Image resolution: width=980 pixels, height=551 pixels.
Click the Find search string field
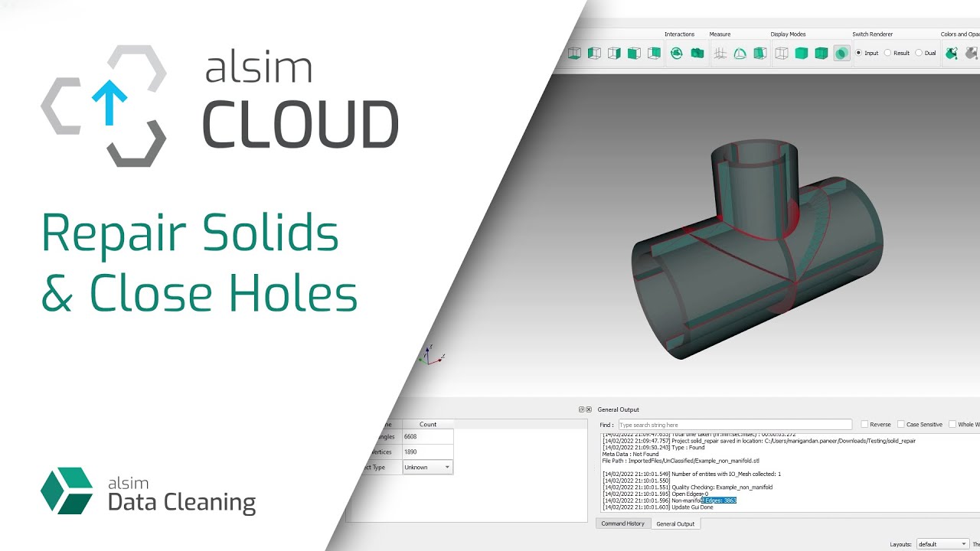[734, 425]
